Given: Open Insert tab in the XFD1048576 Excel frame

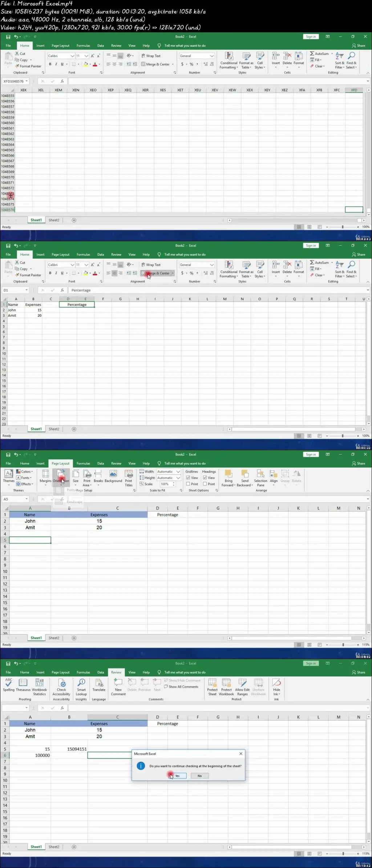Looking at the screenshot, I should tap(40, 45).
